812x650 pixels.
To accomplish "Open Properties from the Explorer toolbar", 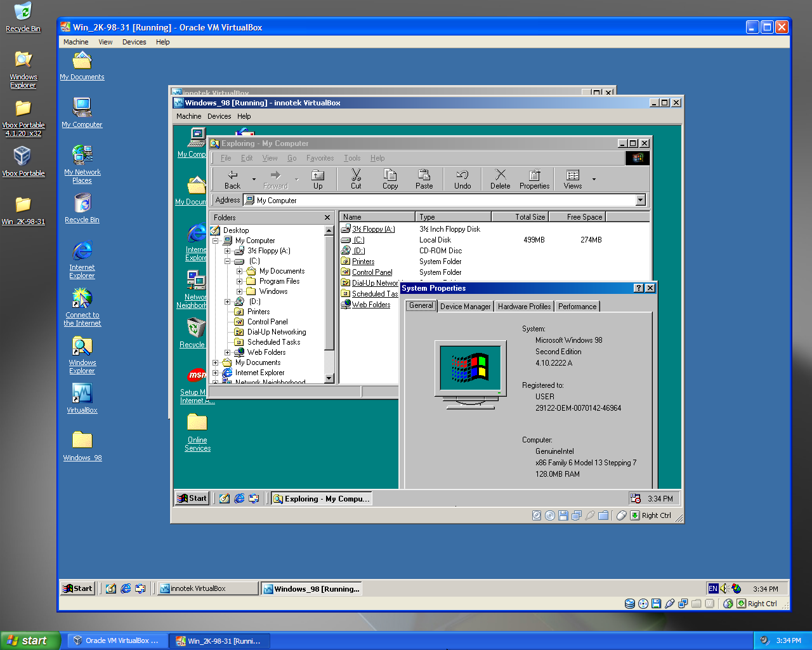I will click(534, 179).
